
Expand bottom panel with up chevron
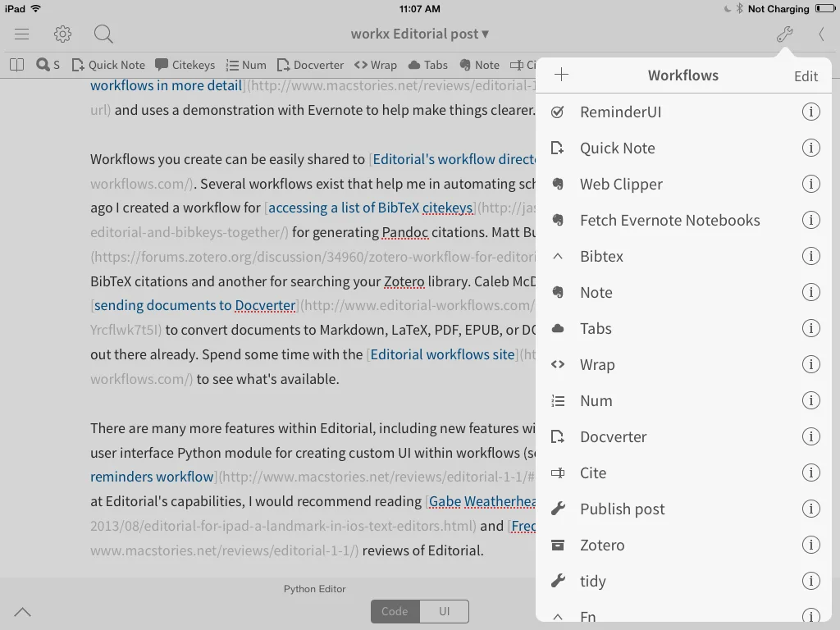pos(22,612)
